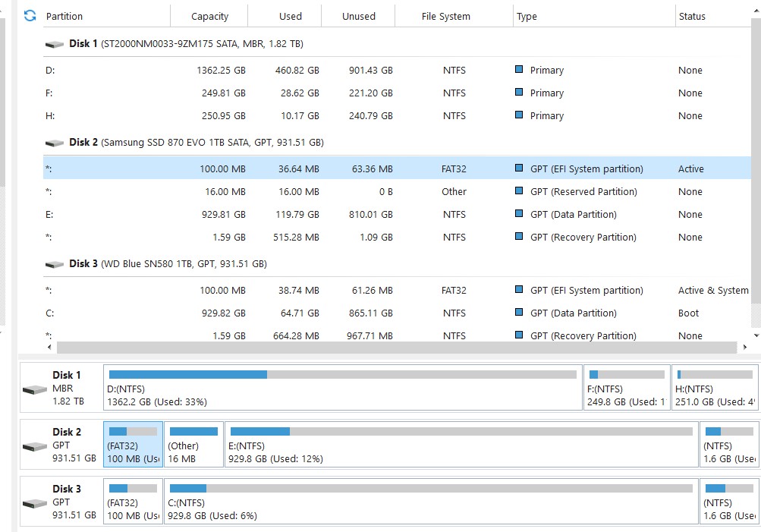The height and width of the screenshot is (532, 761).
Task: Click the vertical scrollbar down arrow
Action: tap(756, 334)
